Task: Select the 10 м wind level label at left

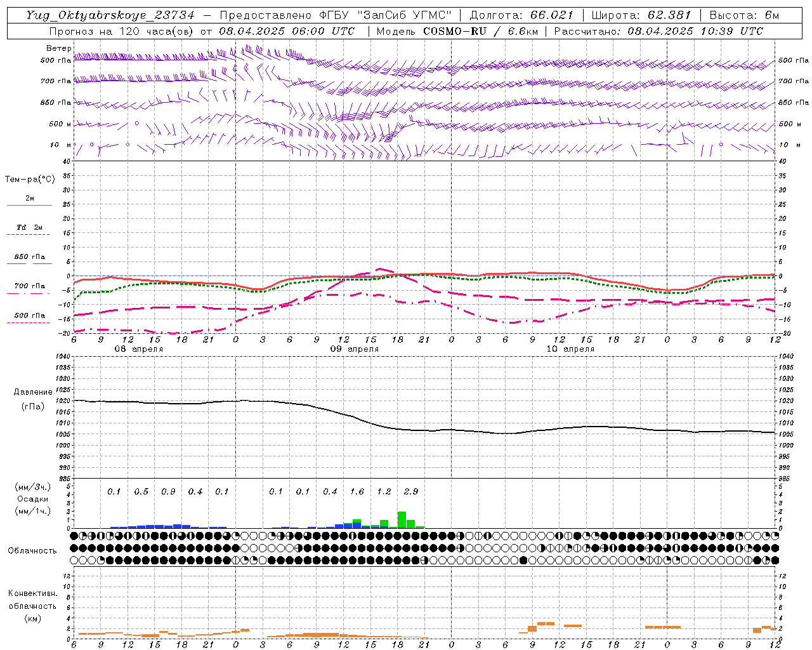Action: [x=61, y=145]
